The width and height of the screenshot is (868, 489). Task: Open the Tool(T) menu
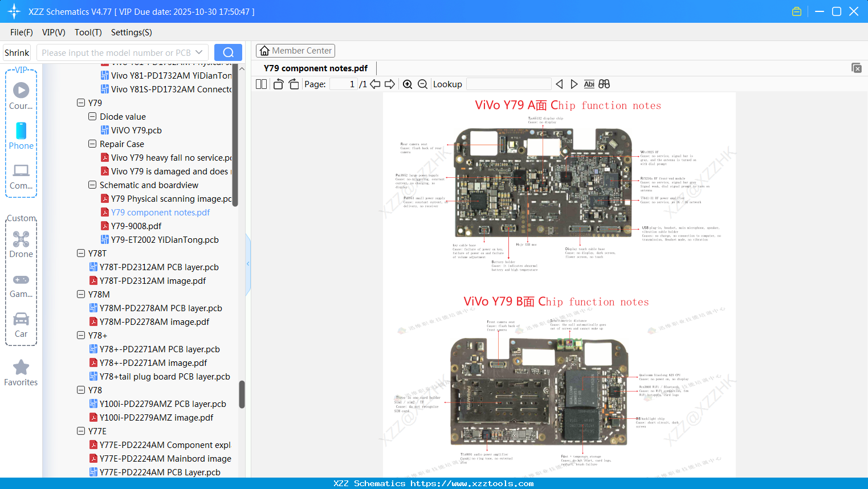pyautogui.click(x=88, y=32)
